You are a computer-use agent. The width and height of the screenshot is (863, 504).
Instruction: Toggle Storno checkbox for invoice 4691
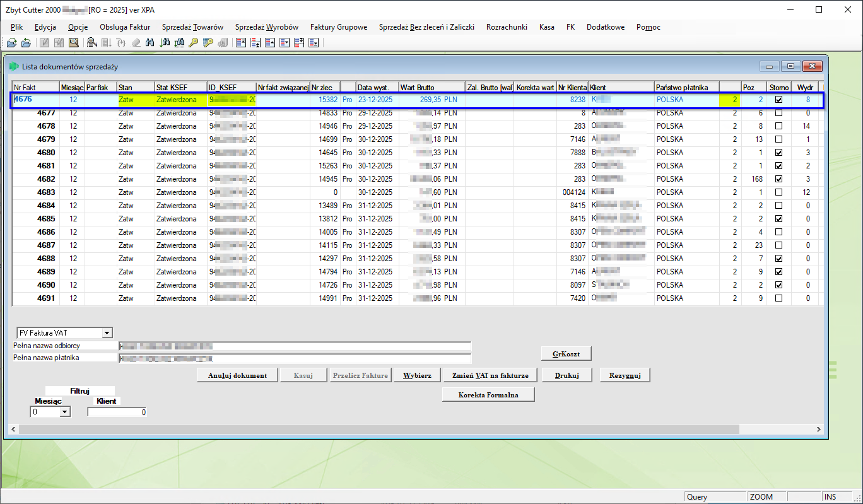pyautogui.click(x=778, y=298)
